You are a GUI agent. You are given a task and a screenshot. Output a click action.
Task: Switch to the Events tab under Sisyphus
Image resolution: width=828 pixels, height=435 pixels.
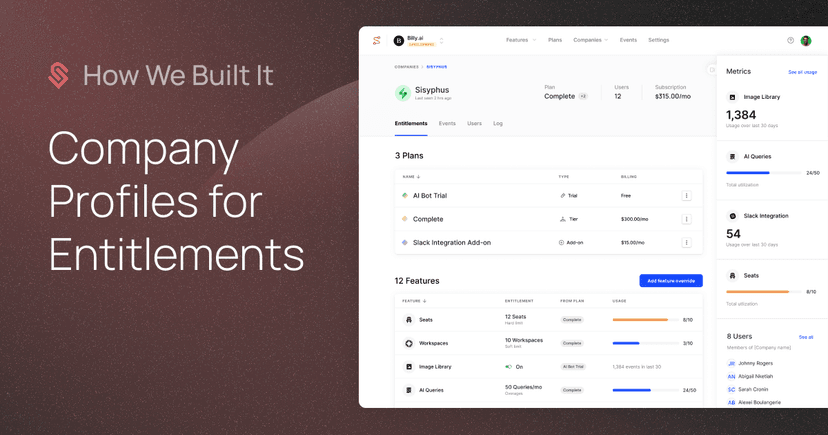pos(447,124)
